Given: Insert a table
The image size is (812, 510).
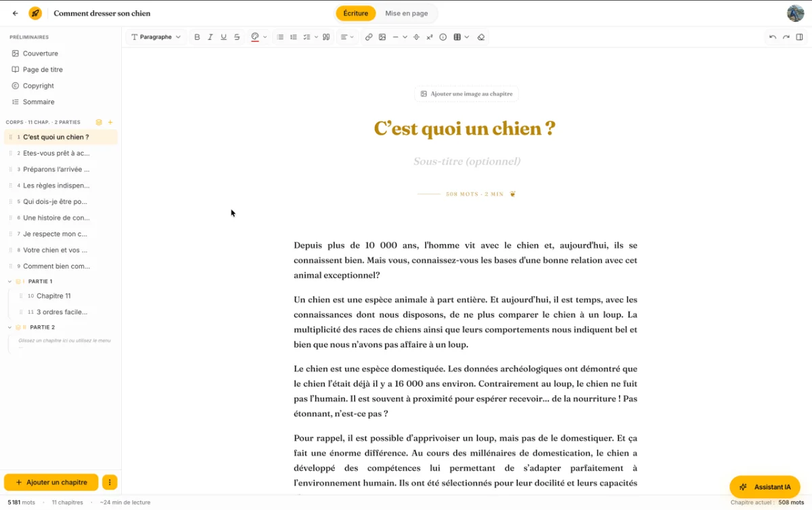Looking at the screenshot, I should coord(457,37).
